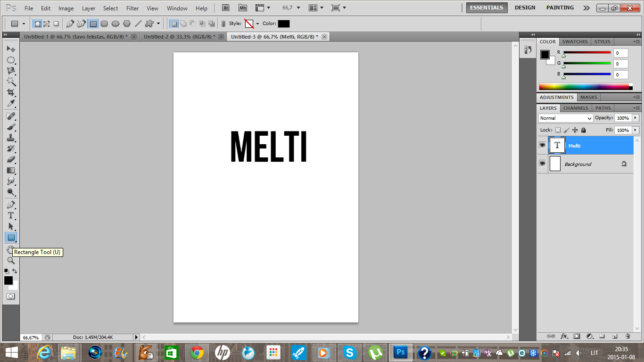Switch to Painting workspace
Image resolution: width=644 pixels, height=362 pixels.
pyautogui.click(x=560, y=8)
